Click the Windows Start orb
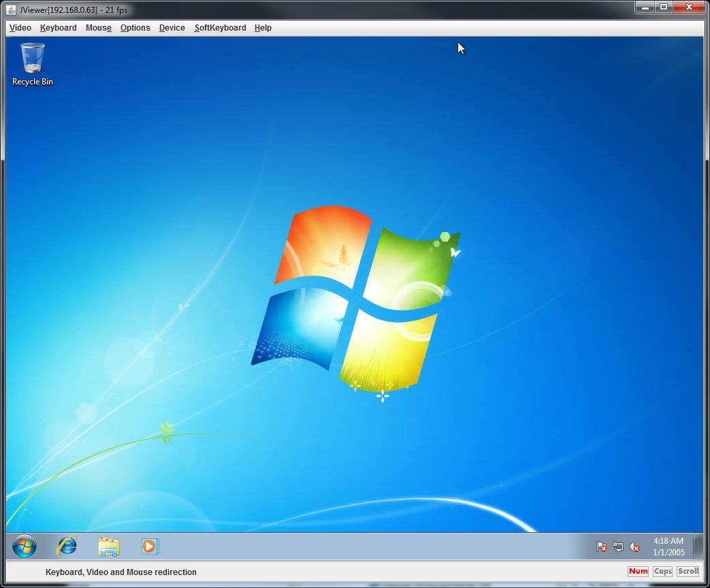This screenshot has height=588, width=710. click(25, 546)
